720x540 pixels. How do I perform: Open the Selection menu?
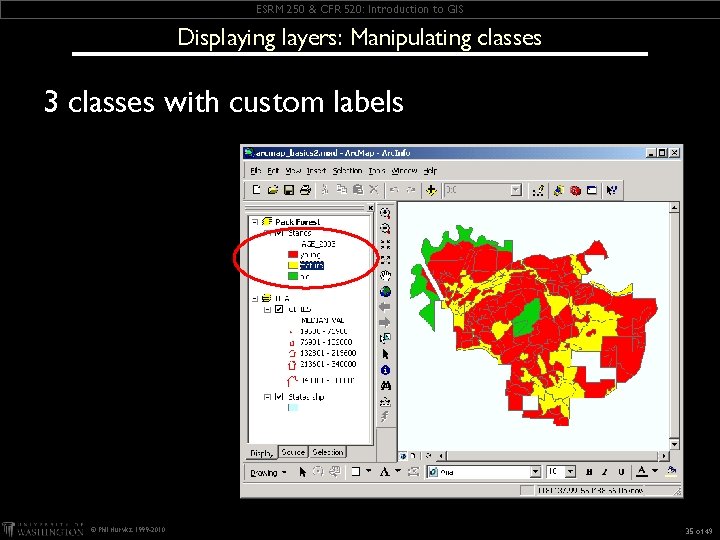pyautogui.click(x=347, y=170)
